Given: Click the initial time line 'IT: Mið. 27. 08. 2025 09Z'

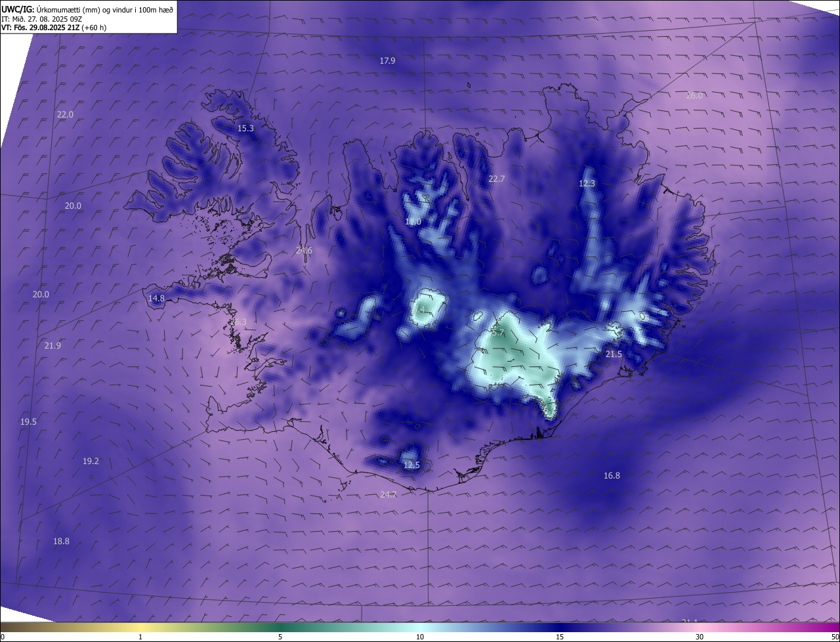Looking at the screenshot, I should [x=42, y=19].
